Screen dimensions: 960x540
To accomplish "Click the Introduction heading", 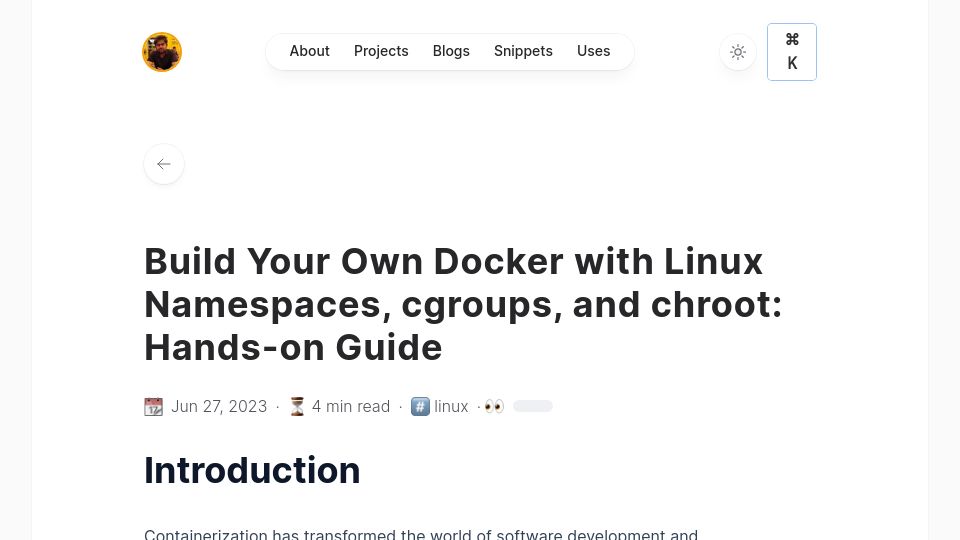I will [252, 470].
